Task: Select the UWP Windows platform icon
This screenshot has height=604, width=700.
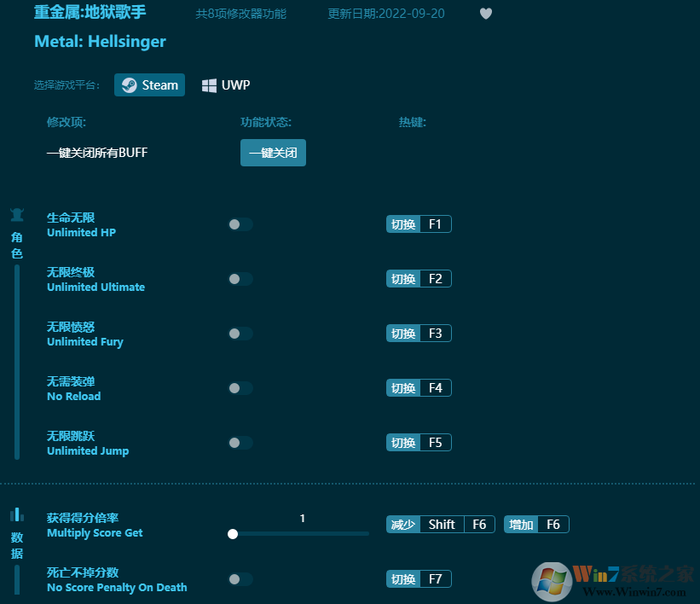Action: point(209,85)
